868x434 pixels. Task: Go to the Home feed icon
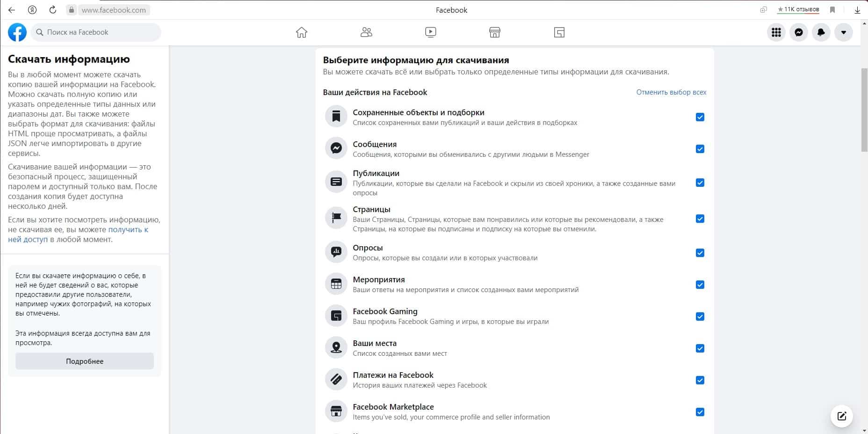[x=302, y=32]
